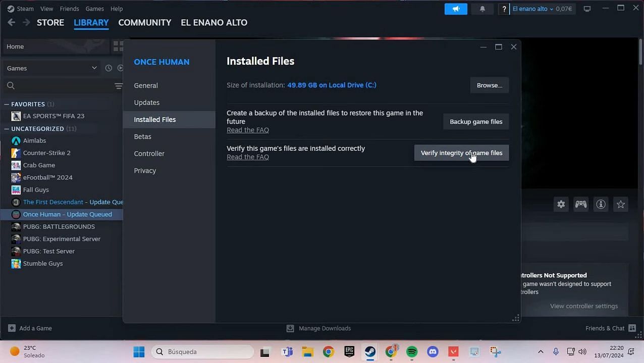644x363 pixels.
Task: Click Verify integrity of game files
Action: point(461,153)
